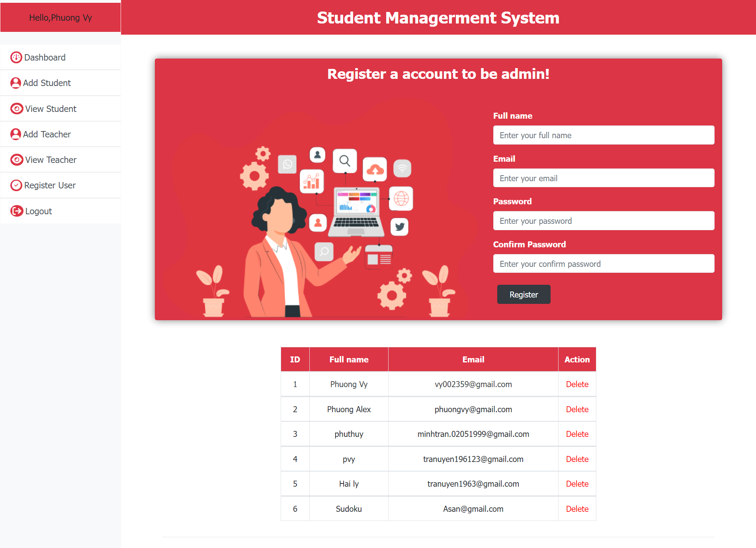Click the Hello,Phuong Vy greeting
756x548 pixels.
pyautogui.click(x=61, y=18)
